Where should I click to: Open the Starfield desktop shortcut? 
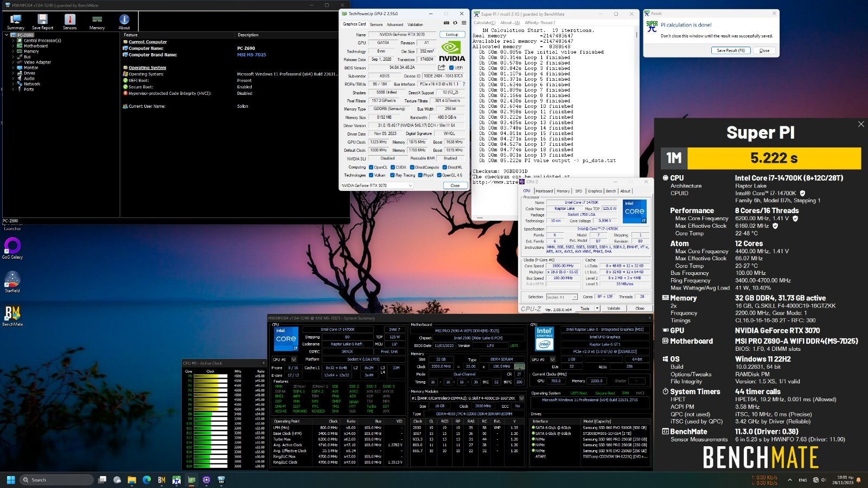pos(12,282)
